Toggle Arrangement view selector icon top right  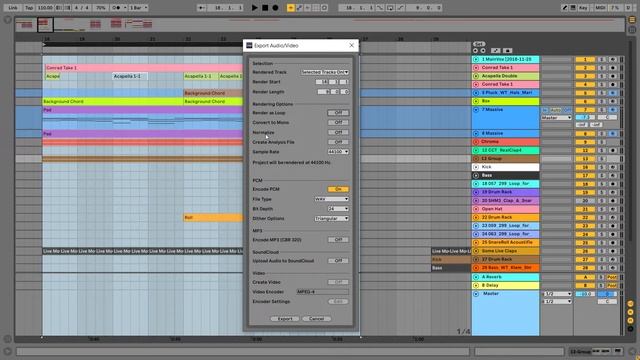click(x=632, y=20)
